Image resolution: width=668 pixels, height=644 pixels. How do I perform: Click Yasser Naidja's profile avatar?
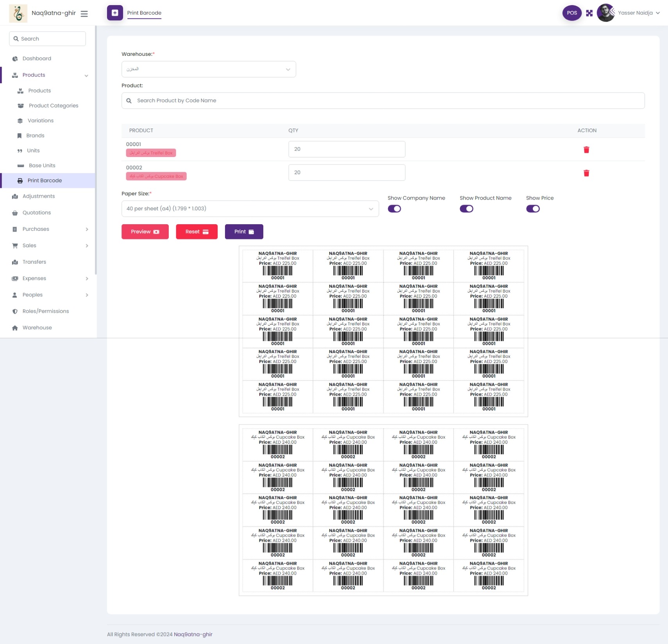tap(605, 13)
